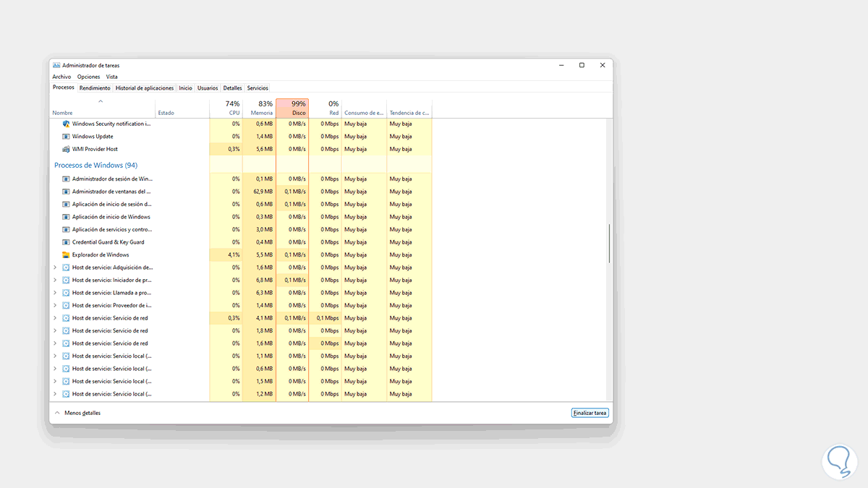Expand the Servicio de red row using 1,6 MB
Image resolution: width=868 pixels, height=488 pixels.
tap(55, 343)
